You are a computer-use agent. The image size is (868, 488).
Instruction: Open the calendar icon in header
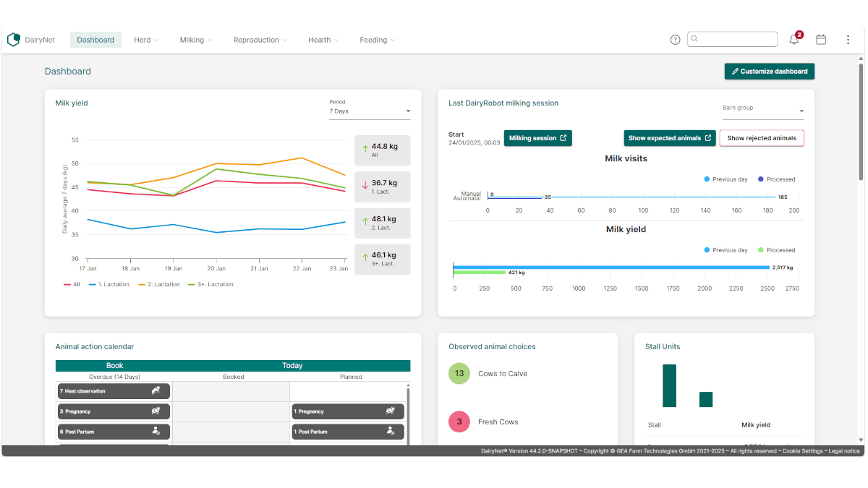(821, 40)
